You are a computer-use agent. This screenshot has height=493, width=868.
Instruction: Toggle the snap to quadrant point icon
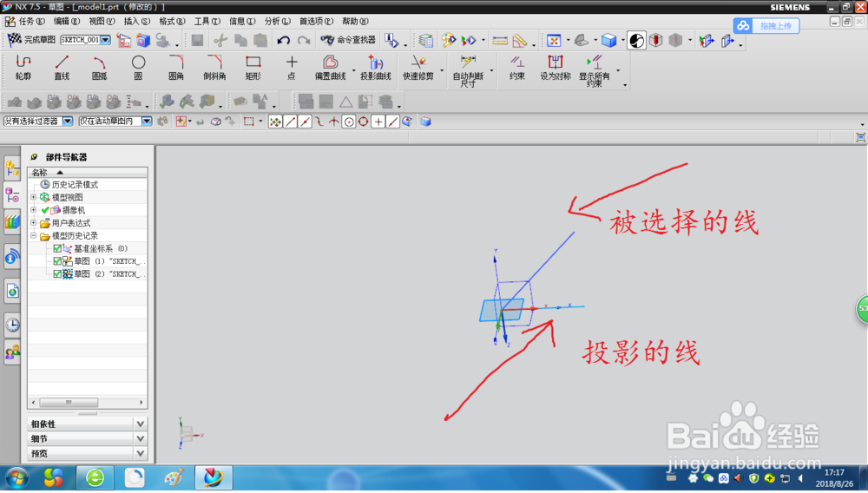point(363,122)
